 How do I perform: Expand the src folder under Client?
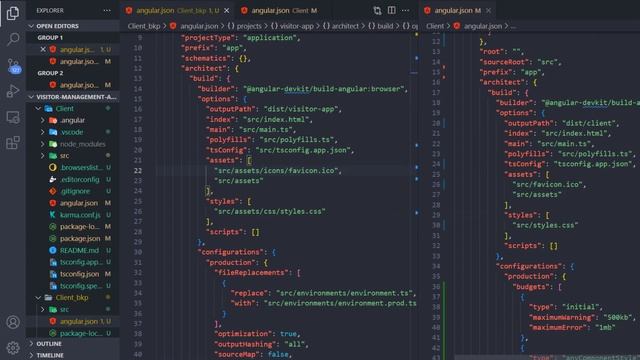coord(42,156)
